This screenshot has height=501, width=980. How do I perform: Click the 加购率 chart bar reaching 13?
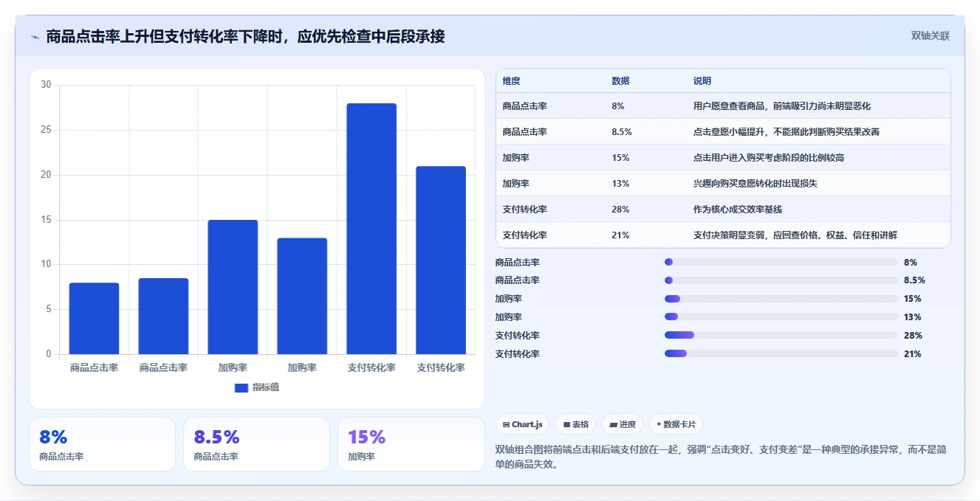(x=302, y=296)
